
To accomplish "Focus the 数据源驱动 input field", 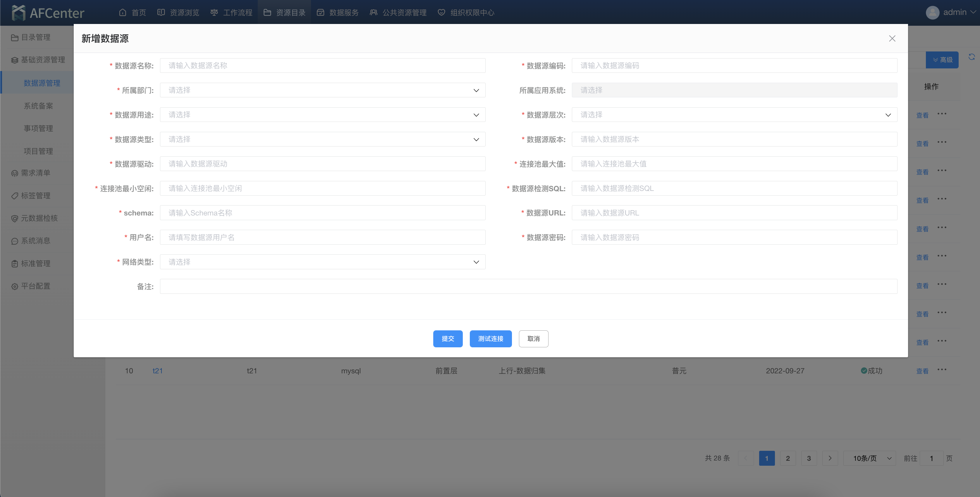I will click(x=323, y=164).
